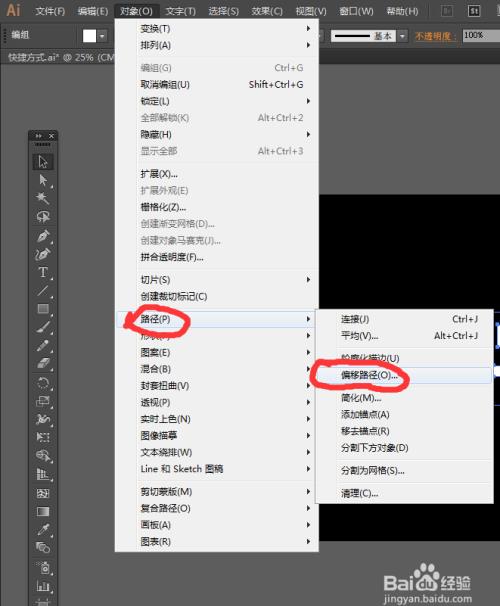500x606 pixels.
Task: Open the 路径(P) submenu item
Action: 217,319
